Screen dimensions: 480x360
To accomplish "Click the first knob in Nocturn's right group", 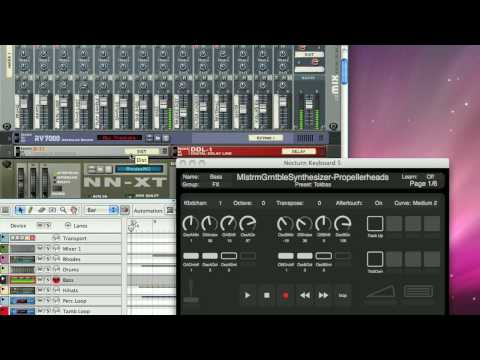I will [285, 223].
